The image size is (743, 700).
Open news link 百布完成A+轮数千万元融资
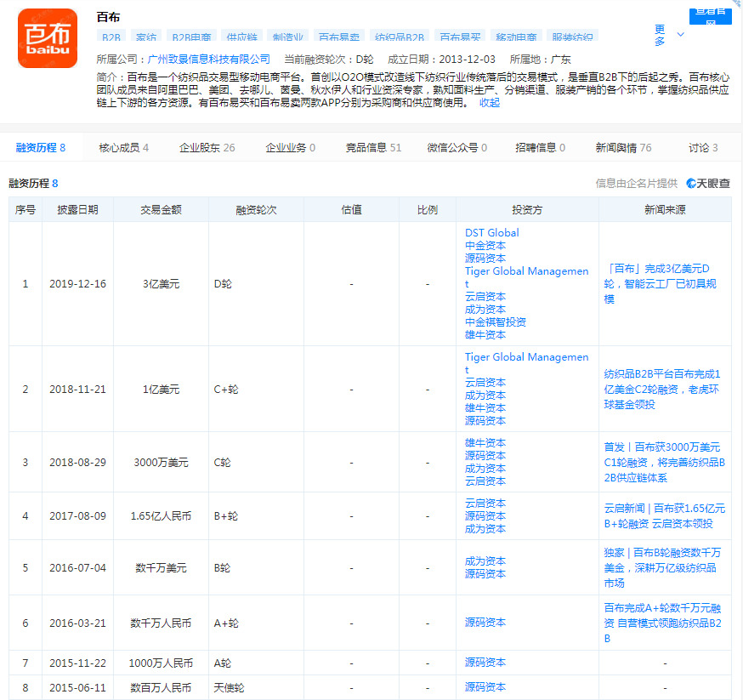662,623
